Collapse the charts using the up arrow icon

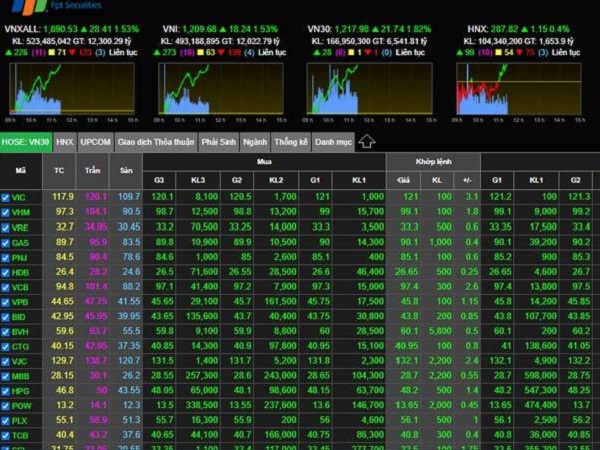367,142
